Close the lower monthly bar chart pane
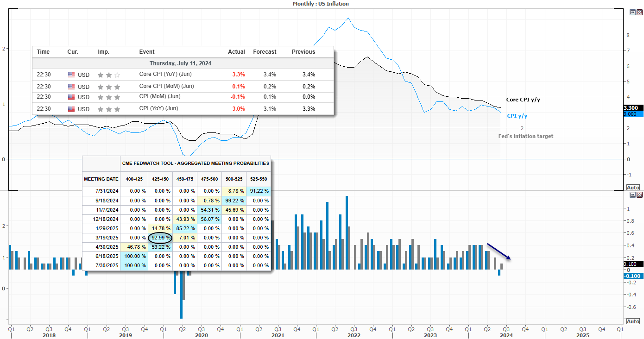 point(639,195)
